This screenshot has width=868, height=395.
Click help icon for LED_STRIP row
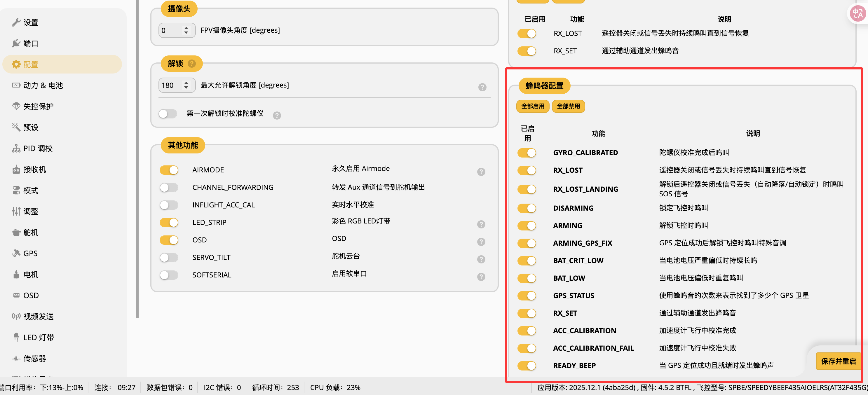click(x=481, y=224)
